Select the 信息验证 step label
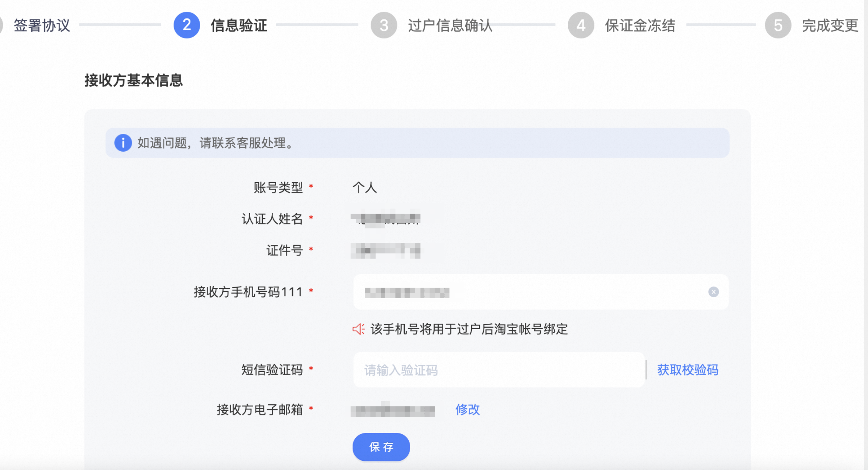 [239, 25]
